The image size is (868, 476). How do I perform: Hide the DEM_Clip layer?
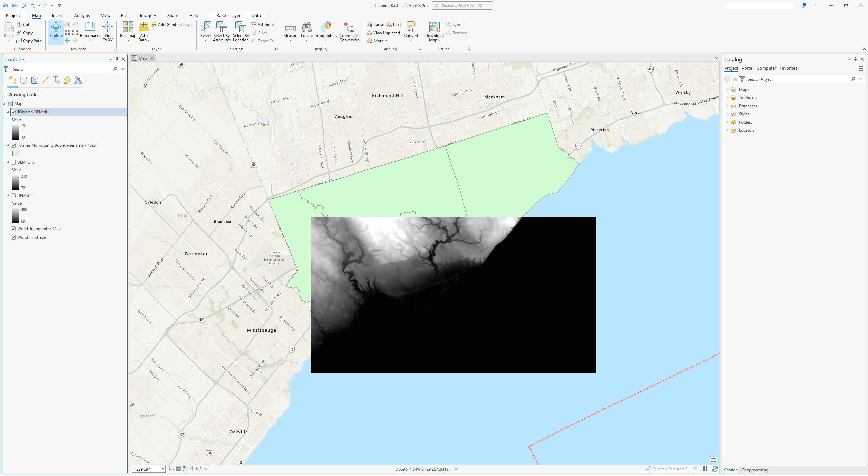point(13,162)
